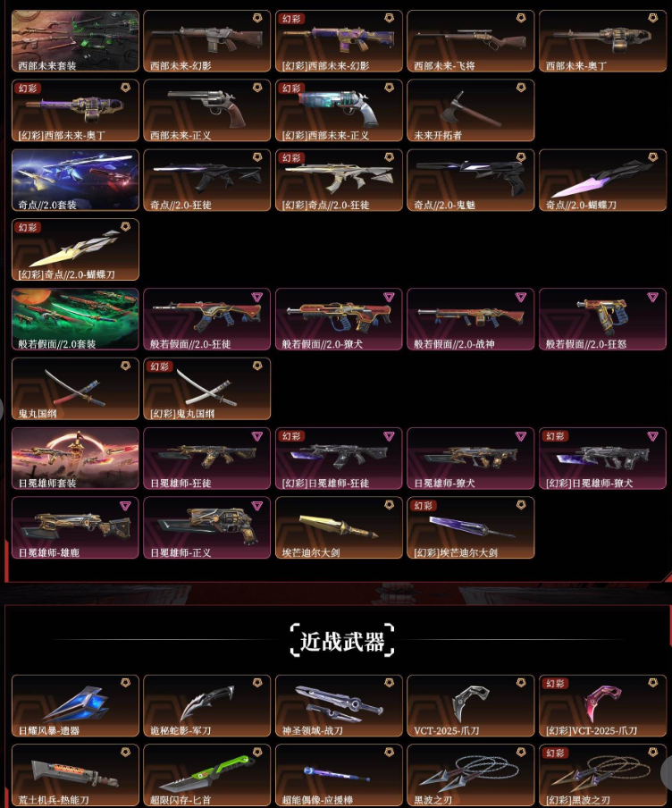
Task: Pick the 埃芒迪尔大剑 sword skin
Action: (339, 527)
